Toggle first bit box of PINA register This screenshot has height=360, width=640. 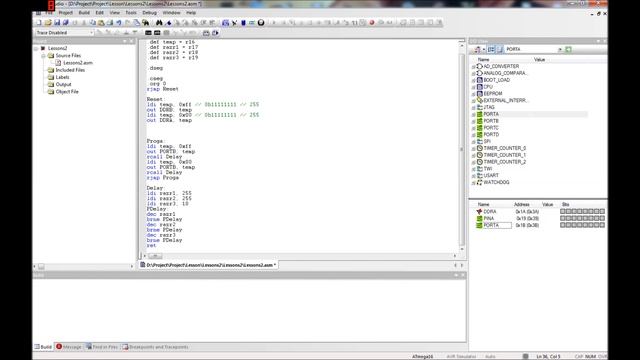tap(563, 218)
